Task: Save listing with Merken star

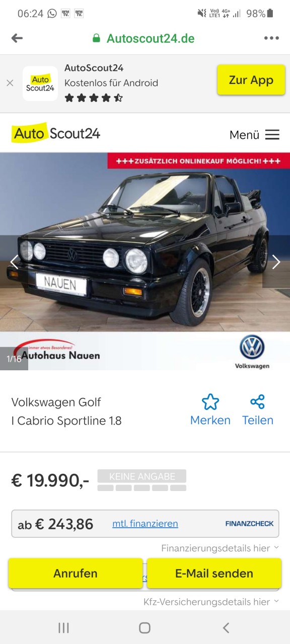Action: click(x=210, y=410)
